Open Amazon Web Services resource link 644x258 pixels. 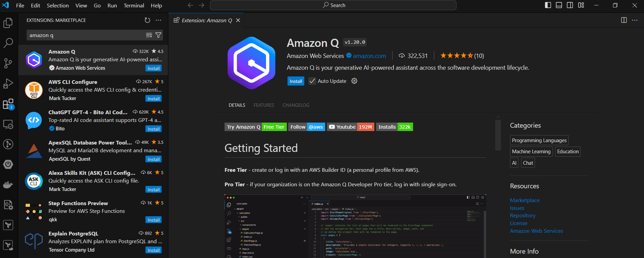pos(537,231)
